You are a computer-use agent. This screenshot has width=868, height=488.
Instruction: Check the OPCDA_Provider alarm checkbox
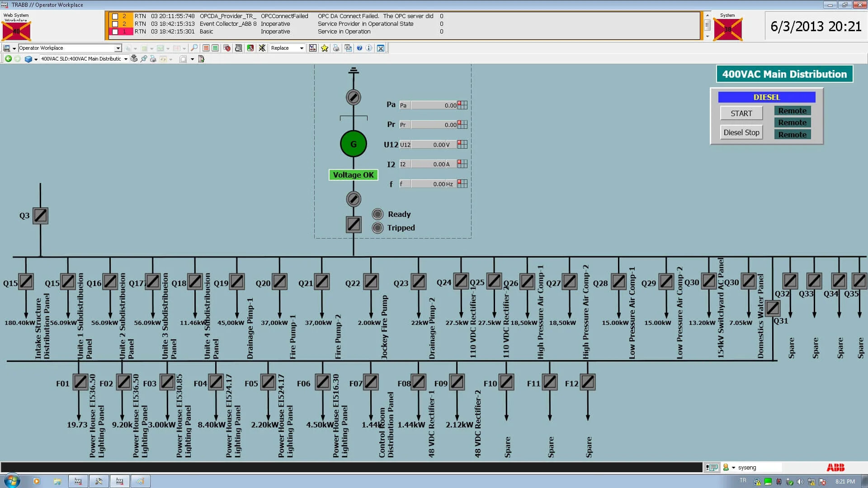(115, 16)
